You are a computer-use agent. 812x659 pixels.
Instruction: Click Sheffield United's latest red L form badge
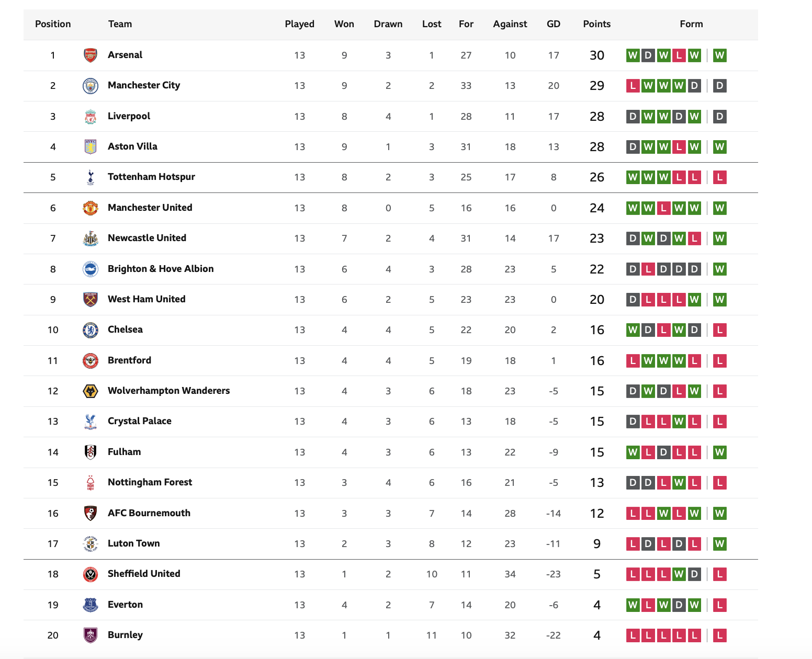point(720,574)
